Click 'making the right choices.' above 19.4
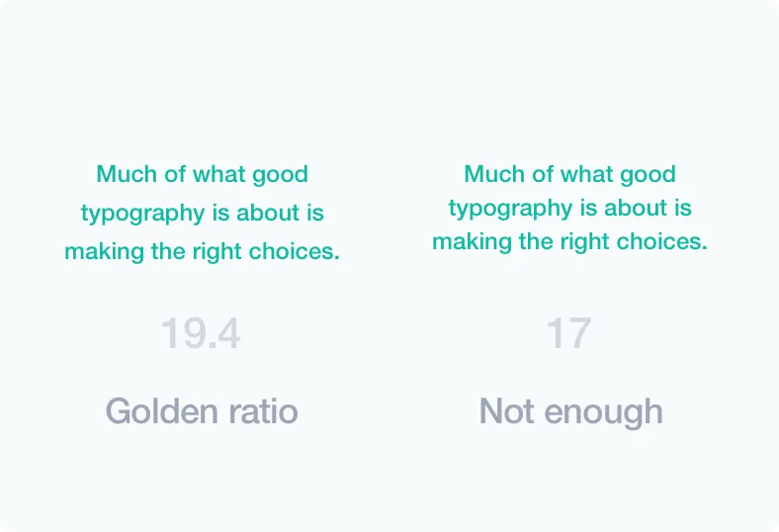Screen dimensions: 779x532 (x=202, y=251)
